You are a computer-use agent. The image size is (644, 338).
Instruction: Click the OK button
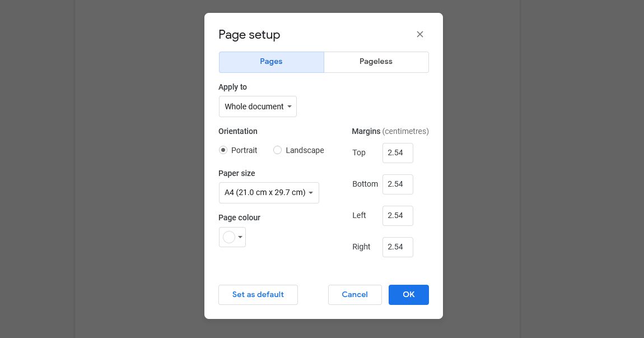[x=408, y=294]
